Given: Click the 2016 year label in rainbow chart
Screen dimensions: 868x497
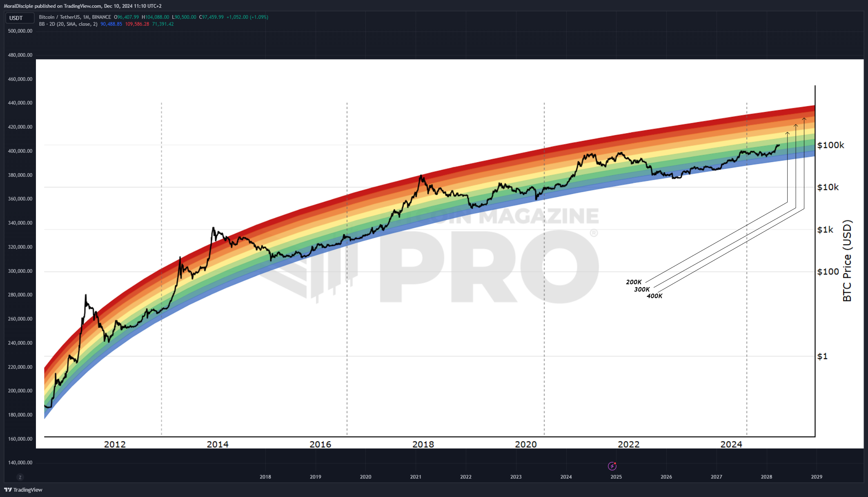Looking at the screenshot, I should pyautogui.click(x=320, y=444).
